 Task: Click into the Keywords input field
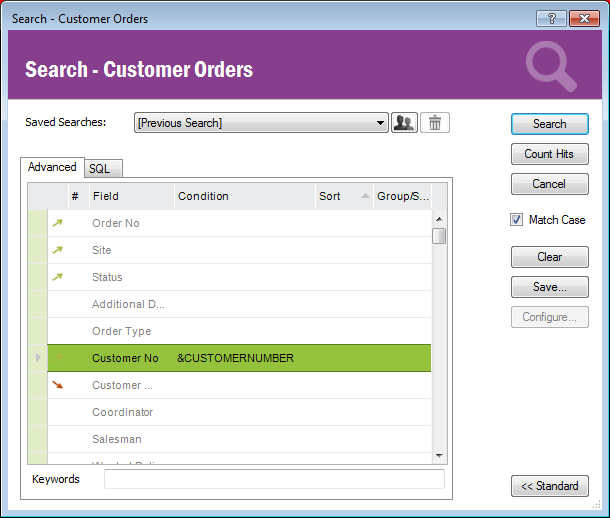point(274,479)
